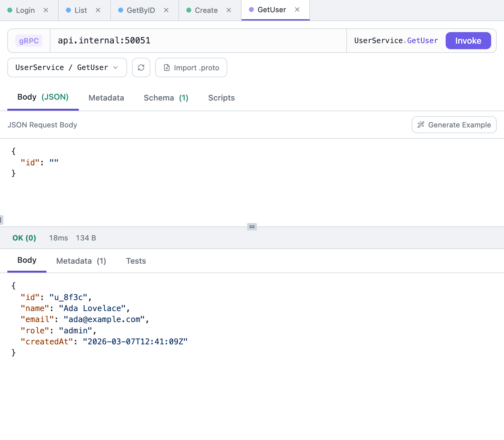Select the active GetUser tab

point(272,10)
